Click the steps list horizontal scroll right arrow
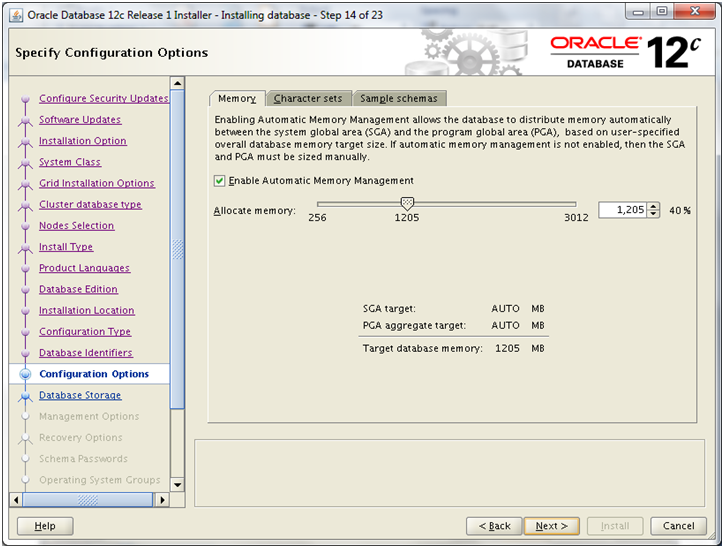 [x=162, y=500]
